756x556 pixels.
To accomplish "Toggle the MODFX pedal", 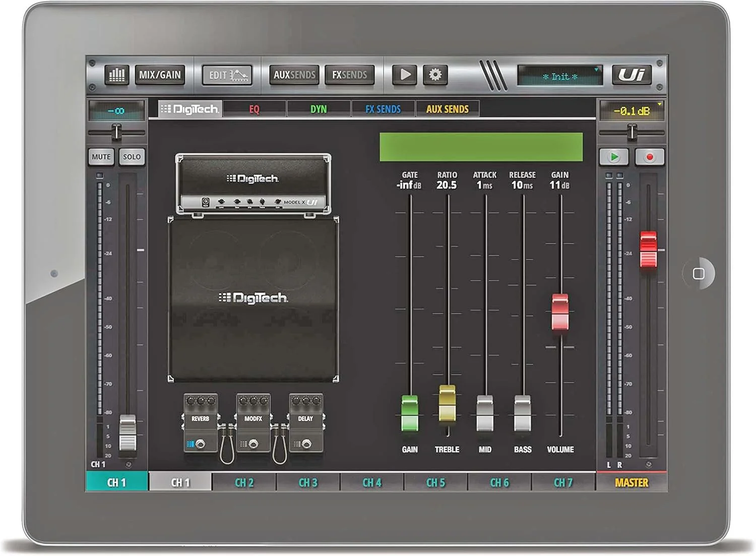I will coord(253,423).
